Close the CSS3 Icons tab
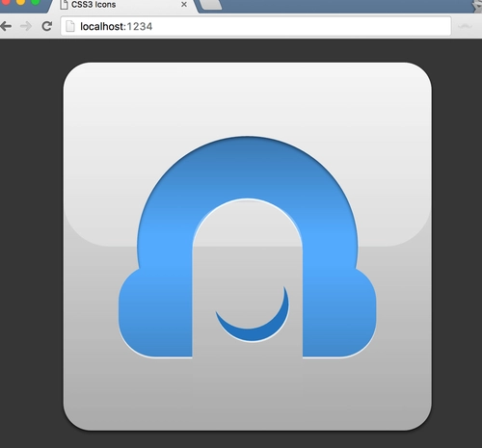 pyautogui.click(x=184, y=5)
